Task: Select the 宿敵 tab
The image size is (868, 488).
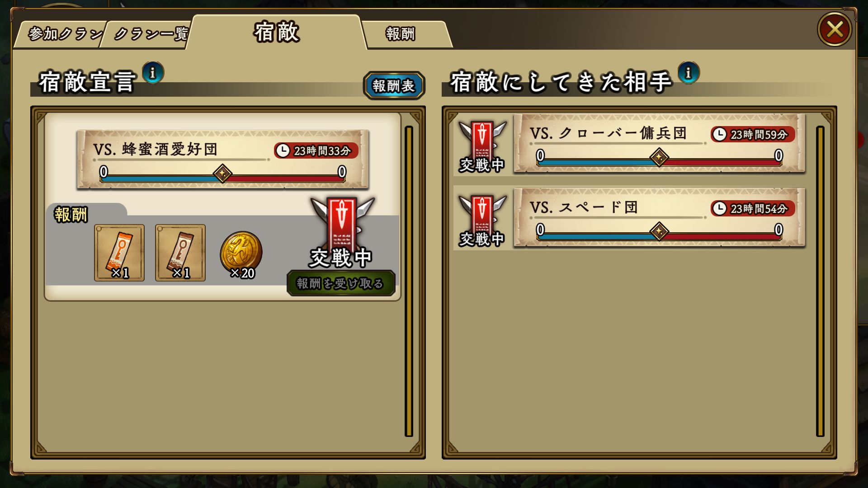Action: click(x=277, y=32)
